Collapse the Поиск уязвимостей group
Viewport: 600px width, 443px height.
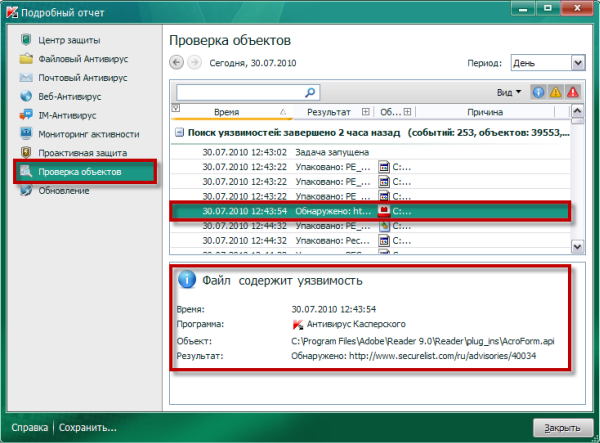(179, 132)
